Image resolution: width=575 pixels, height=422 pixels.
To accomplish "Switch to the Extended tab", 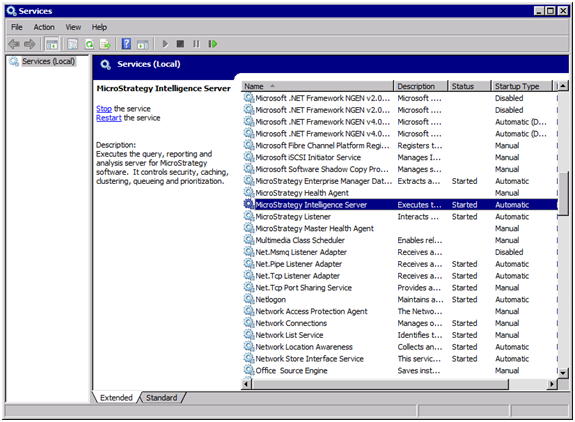I will [116, 398].
